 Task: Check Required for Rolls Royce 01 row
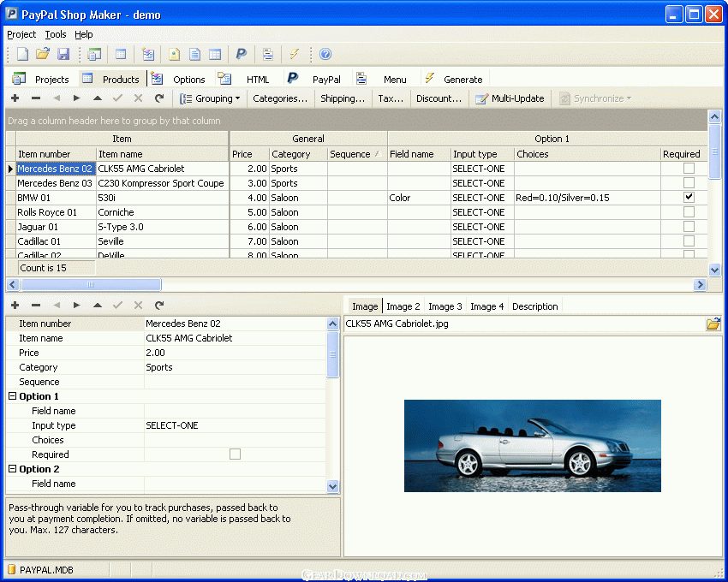tap(689, 211)
